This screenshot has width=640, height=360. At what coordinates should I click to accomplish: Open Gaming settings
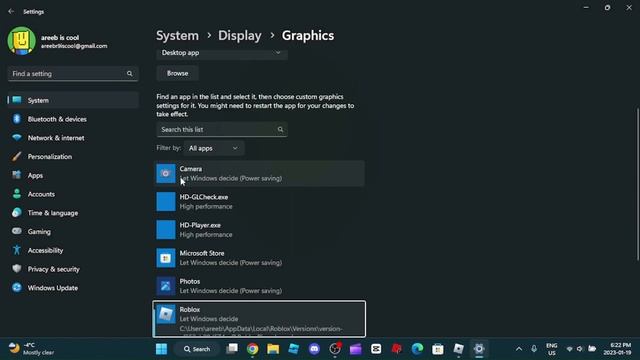click(73, 232)
